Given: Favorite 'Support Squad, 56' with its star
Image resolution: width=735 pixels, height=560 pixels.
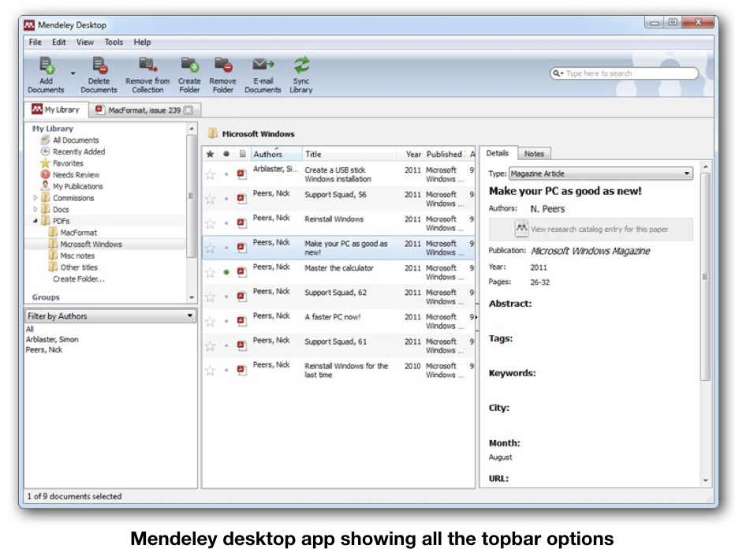Looking at the screenshot, I should (x=208, y=198).
